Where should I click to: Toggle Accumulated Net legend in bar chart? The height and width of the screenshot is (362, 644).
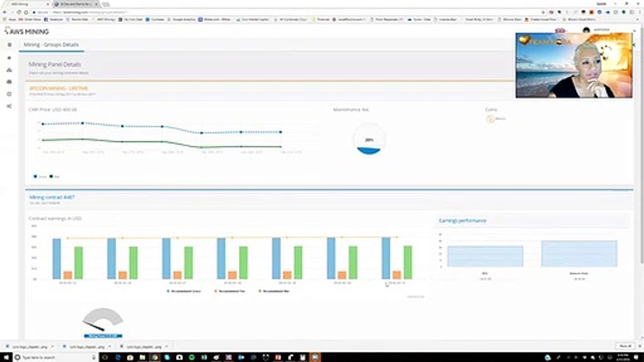275,291
